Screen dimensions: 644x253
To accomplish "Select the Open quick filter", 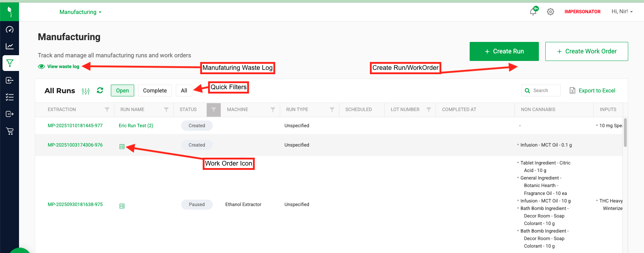I will click(122, 91).
